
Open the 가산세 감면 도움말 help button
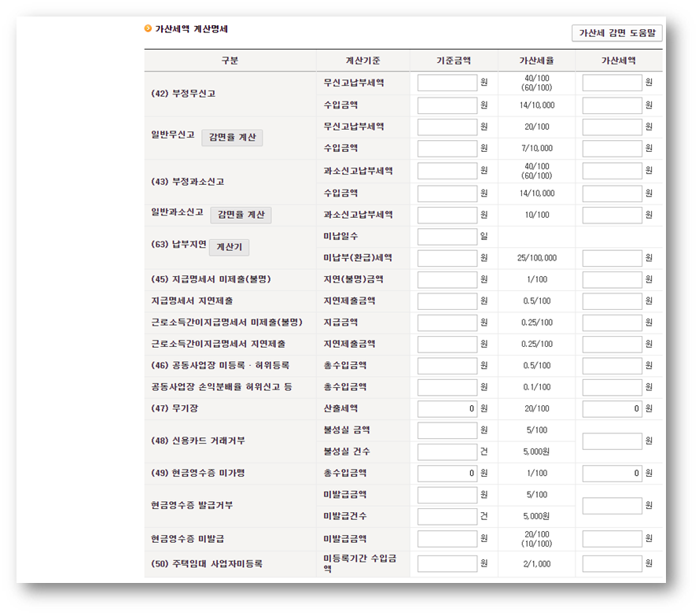point(617,33)
